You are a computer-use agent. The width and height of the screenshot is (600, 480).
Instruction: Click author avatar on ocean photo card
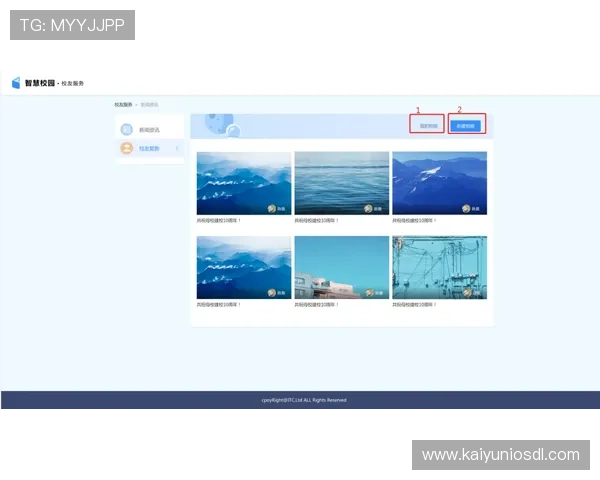(x=369, y=208)
